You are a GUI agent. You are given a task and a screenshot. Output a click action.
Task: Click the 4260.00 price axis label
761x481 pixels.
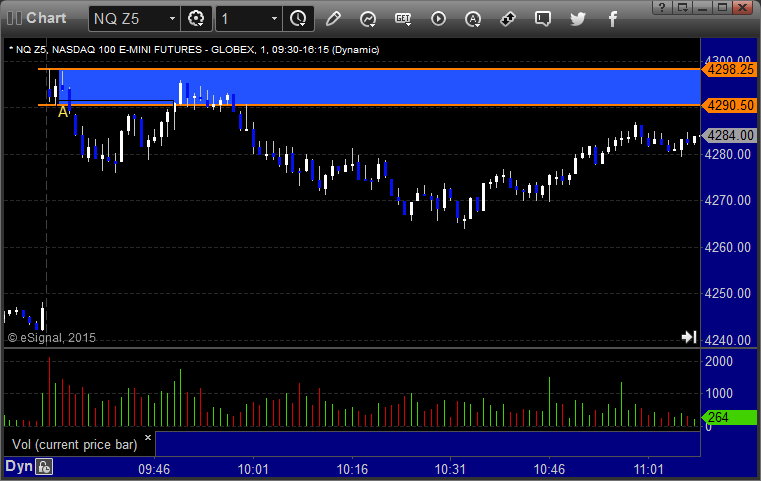tap(728, 247)
